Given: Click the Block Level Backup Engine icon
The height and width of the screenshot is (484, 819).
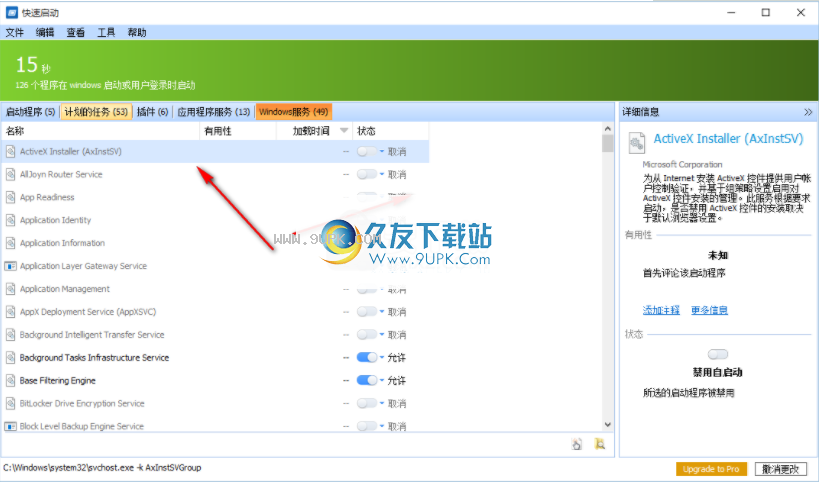Looking at the screenshot, I should click(x=10, y=427).
